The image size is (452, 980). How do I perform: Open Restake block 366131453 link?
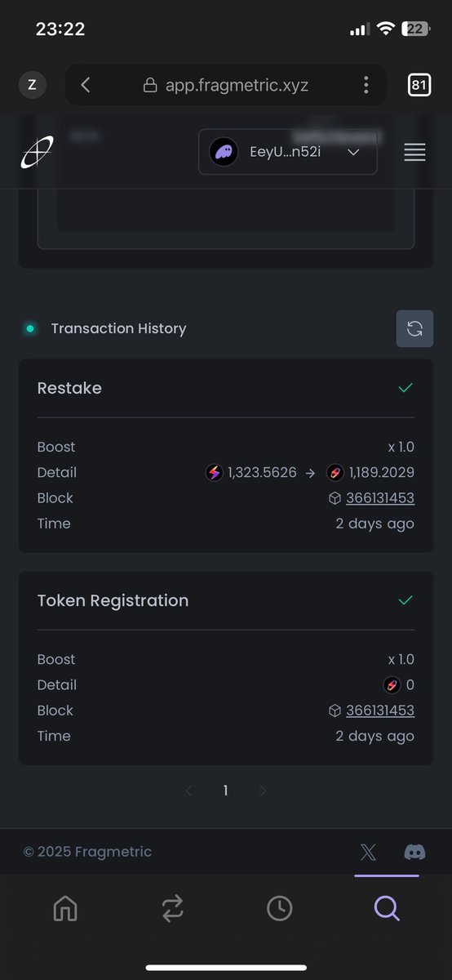pyautogui.click(x=380, y=498)
